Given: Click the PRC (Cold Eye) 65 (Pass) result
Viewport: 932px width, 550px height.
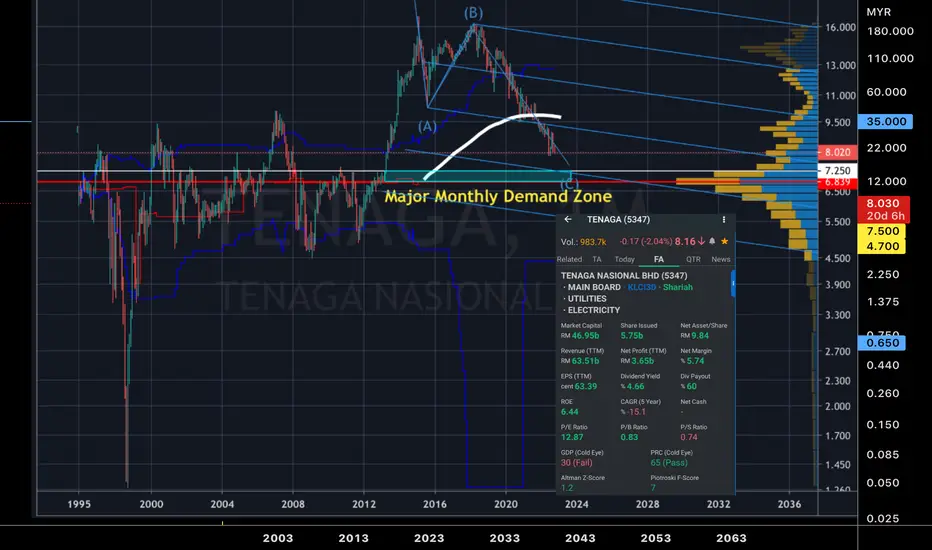Looking at the screenshot, I should [669, 463].
